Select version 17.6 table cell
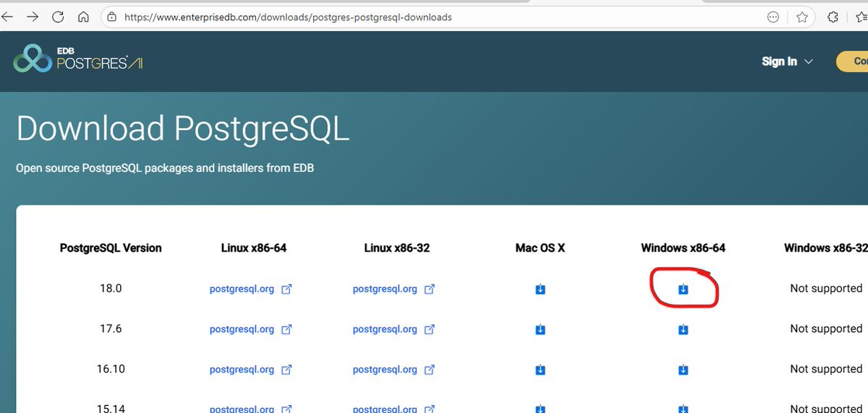This screenshot has height=413, width=868. [x=111, y=329]
